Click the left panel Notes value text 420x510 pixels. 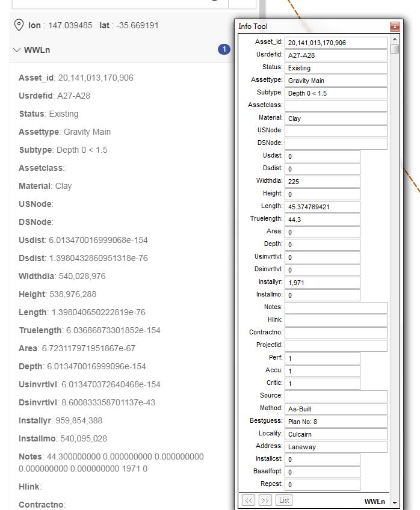pos(111,462)
